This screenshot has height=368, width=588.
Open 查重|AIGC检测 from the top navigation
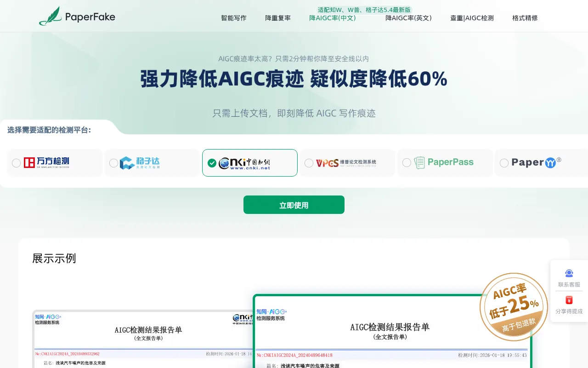coord(472,18)
